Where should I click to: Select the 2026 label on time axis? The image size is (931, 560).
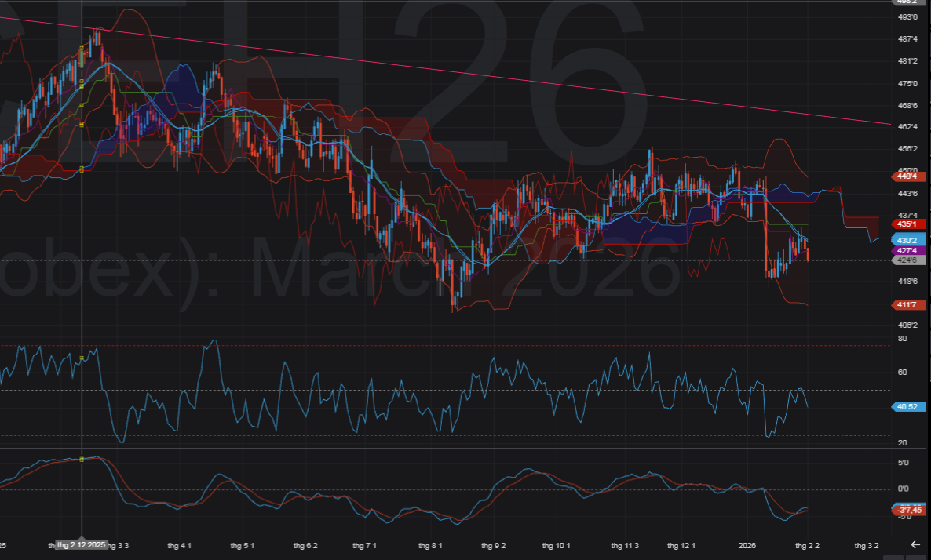[x=746, y=545]
